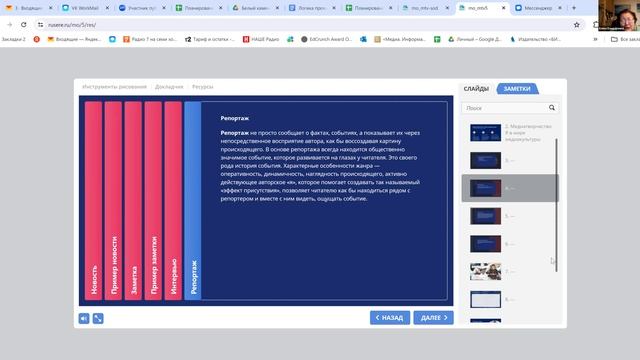
Task: Open the All bookmarks folder
Action: [x=625, y=39]
